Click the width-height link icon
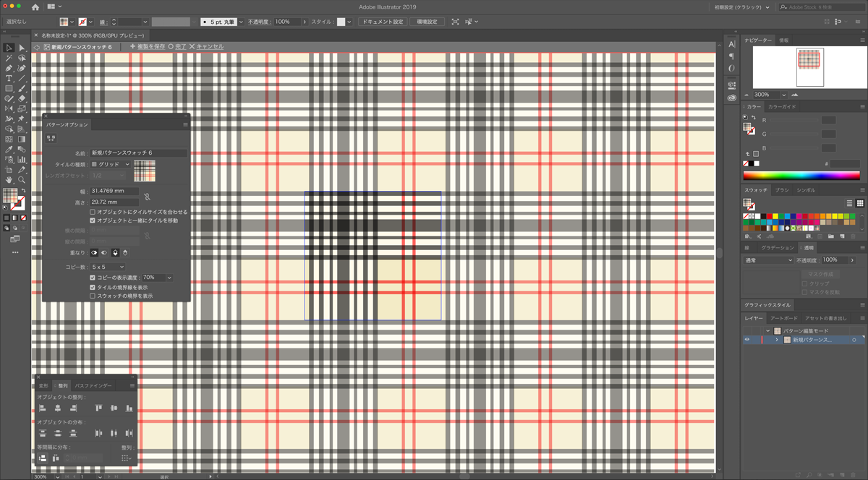This screenshot has width=868, height=480. tap(147, 196)
